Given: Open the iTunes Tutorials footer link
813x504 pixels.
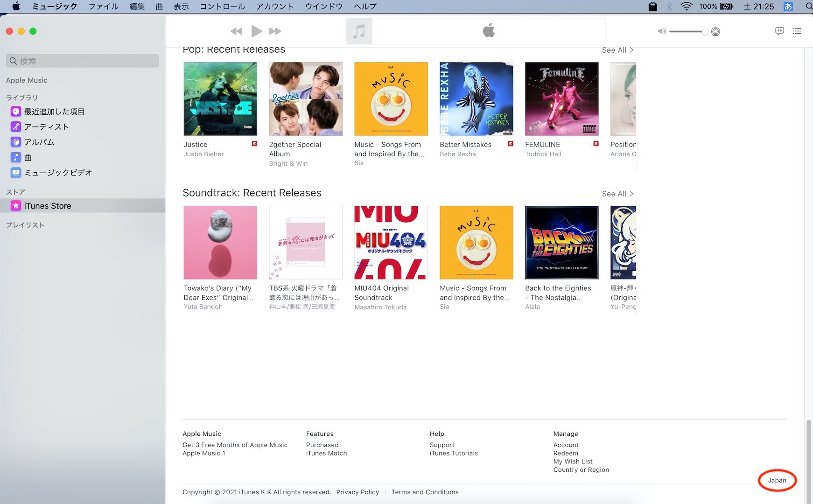Looking at the screenshot, I should point(454,453).
